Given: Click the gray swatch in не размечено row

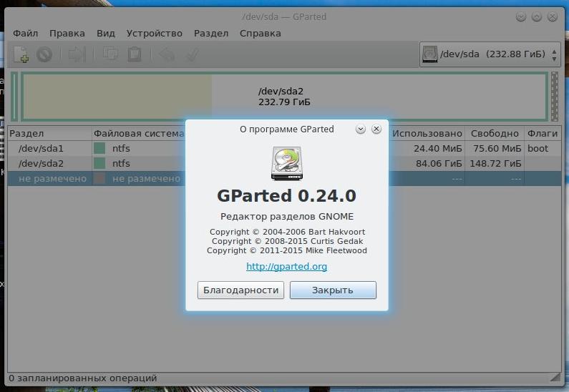Looking at the screenshot, I should point(99,179).
